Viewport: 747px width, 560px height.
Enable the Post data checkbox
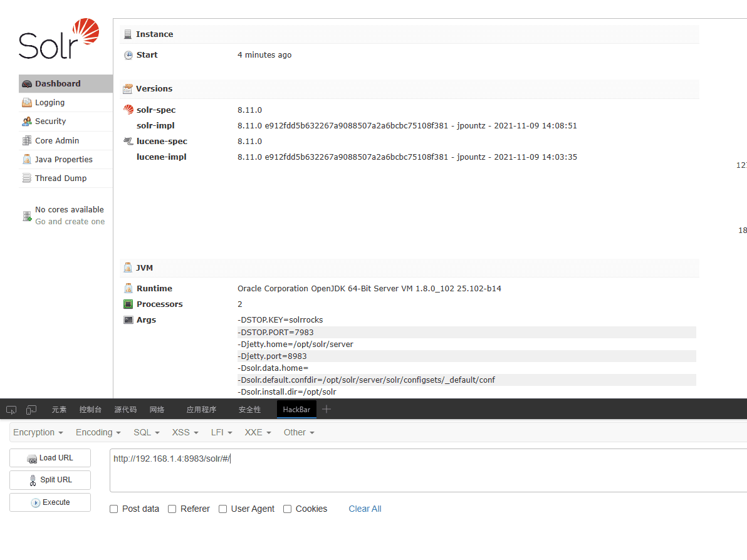(114, 509)
